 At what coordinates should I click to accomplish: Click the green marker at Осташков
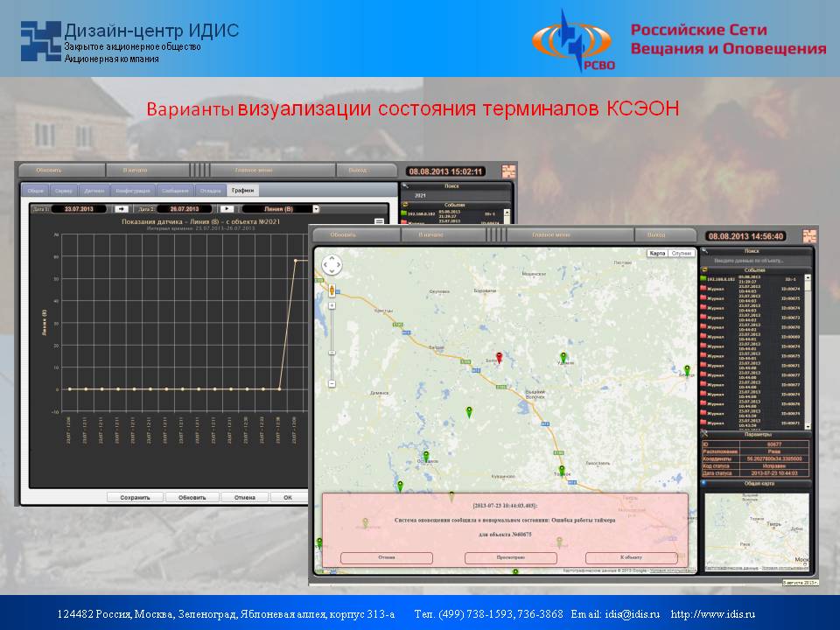pyautogui.click(x=426, y=457)
